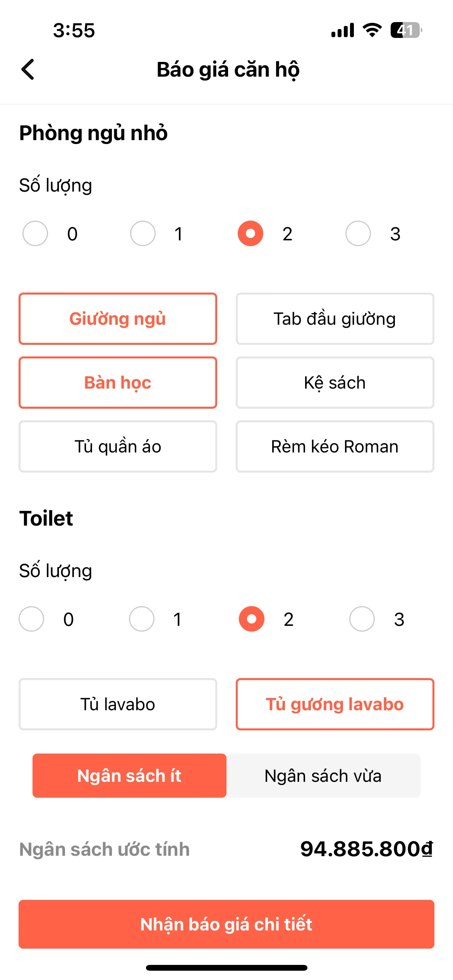Viewport: 453px width, 980px height.
Task: Tap the back arrow icon
Action: [x=28, y=70]
